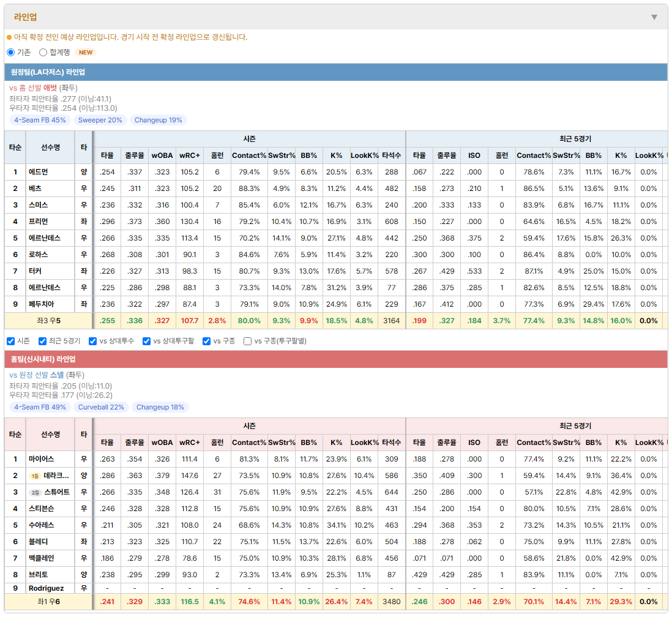Select the Changeup 19% pitch tag
This screenshot has height=617, width=672.
pos(158,120)
